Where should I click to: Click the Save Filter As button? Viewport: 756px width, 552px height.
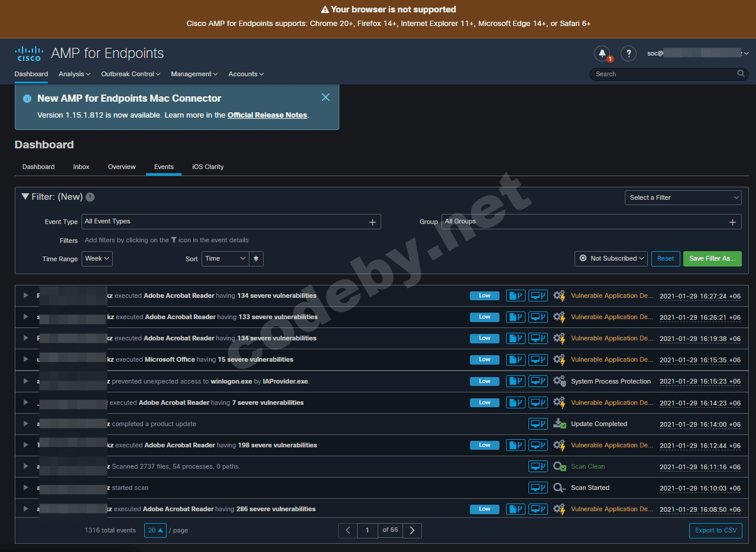[x=712, y=259]
